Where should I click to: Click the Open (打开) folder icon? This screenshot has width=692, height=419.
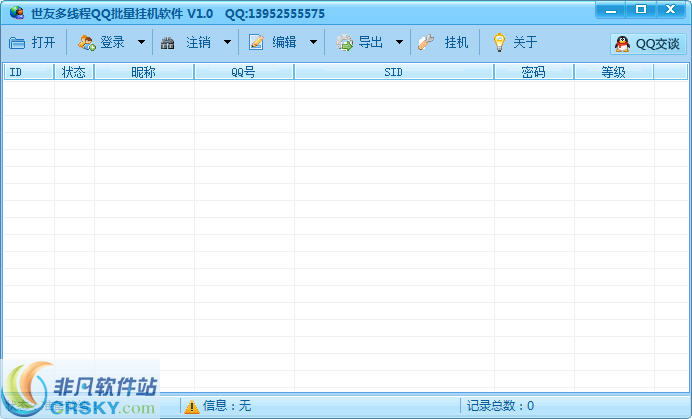pyautogui.click(x=17, y=43)
